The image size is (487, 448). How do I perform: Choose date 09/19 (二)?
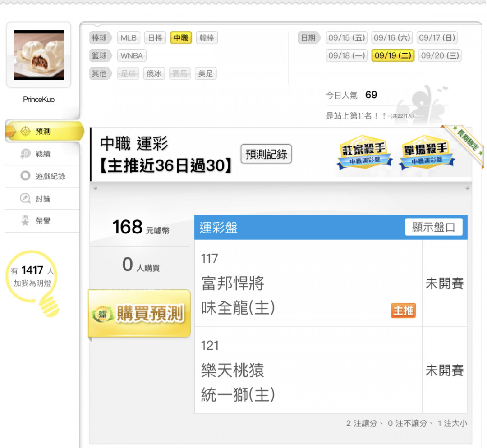tap(393, 55)
